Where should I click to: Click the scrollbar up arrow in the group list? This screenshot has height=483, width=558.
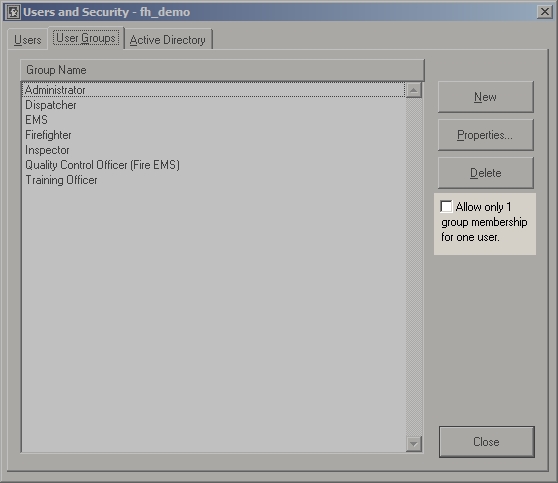414,90
